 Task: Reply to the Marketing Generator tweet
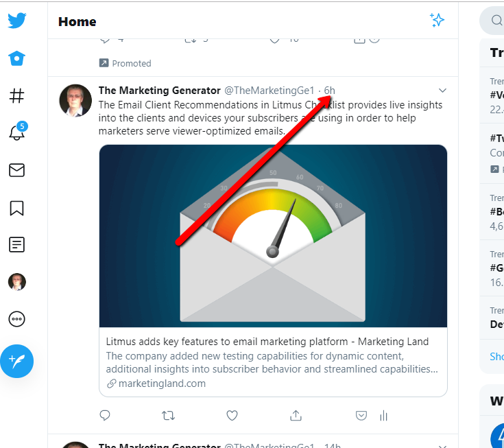[105, 416]
